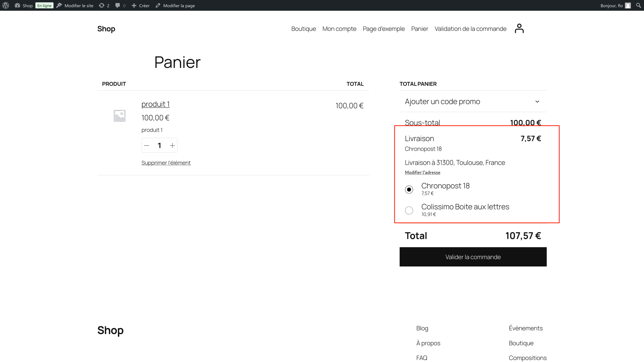This screenshot has width=644, height=362.
Task: Open Mon compte in the navigation menu
Action: 339,29
